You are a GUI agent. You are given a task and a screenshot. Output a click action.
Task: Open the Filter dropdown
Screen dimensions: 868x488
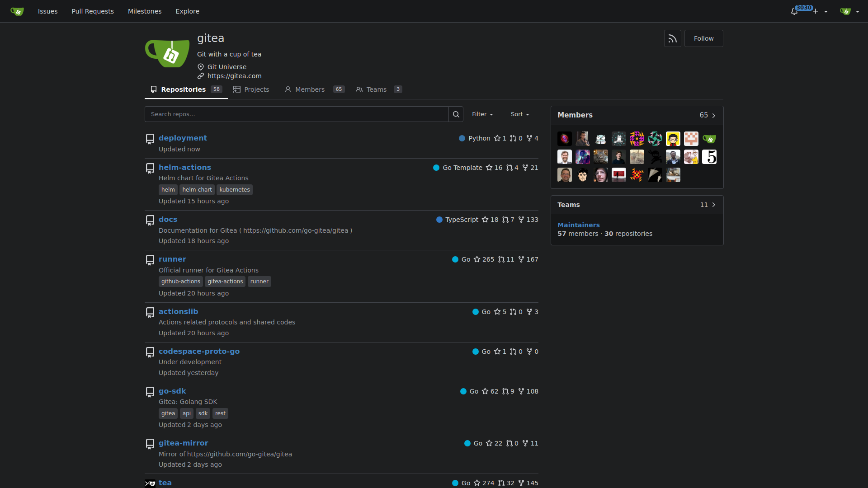[x=482, y=114]
